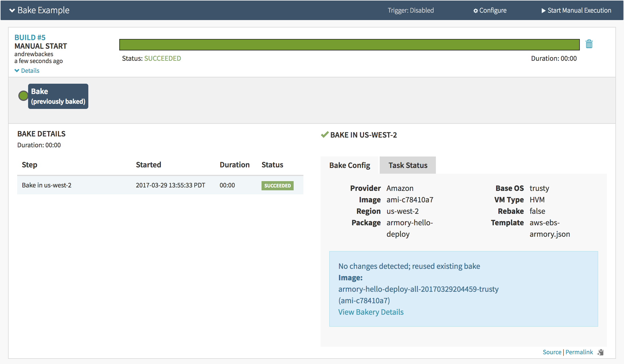This screenshot has height=364, width=624.
Task: Select the Bake (previously baked) stage
Action: 58,96
